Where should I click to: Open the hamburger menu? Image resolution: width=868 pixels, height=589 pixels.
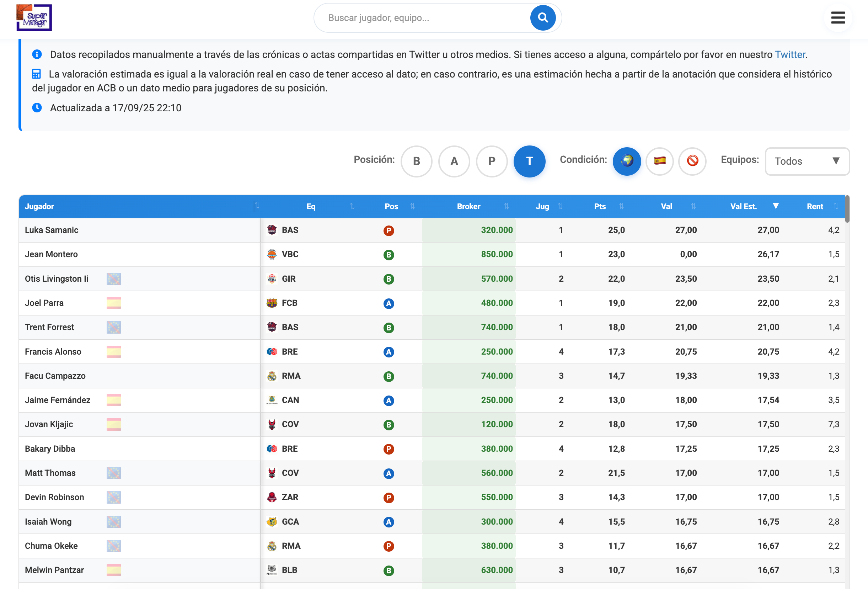coord(838,17)
